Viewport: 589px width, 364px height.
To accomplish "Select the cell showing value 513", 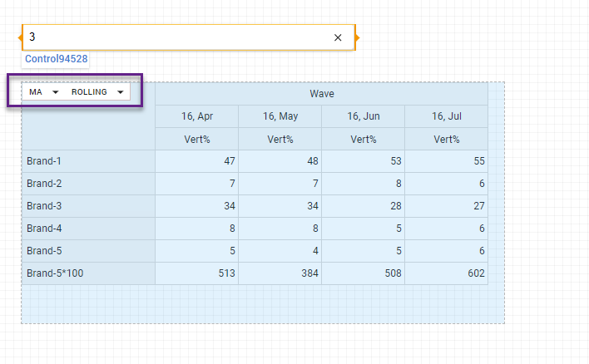I will pyautogui.click(x=196, y=273).
